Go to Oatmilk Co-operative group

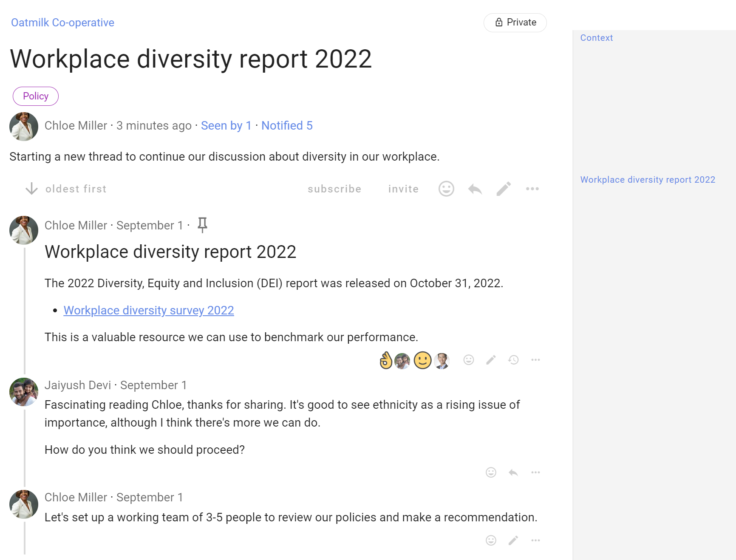click(62, 23)
